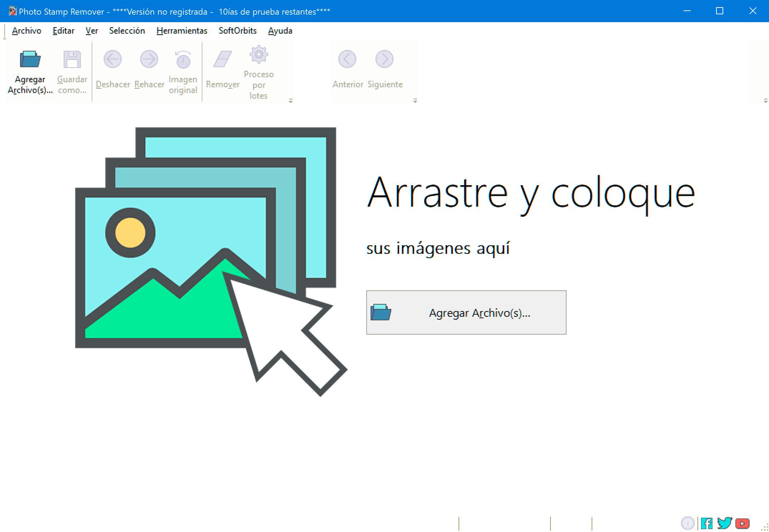The height and width of the screenshot is (532, 769).
Task: Open the Editar menu
Action: click(x=64, y=31)
